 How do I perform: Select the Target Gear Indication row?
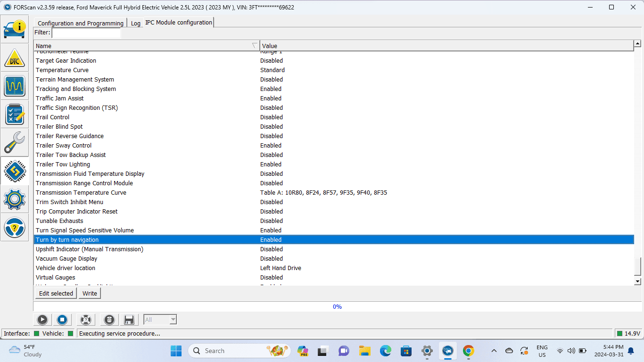pyautogui.click(x=334, y=60)
